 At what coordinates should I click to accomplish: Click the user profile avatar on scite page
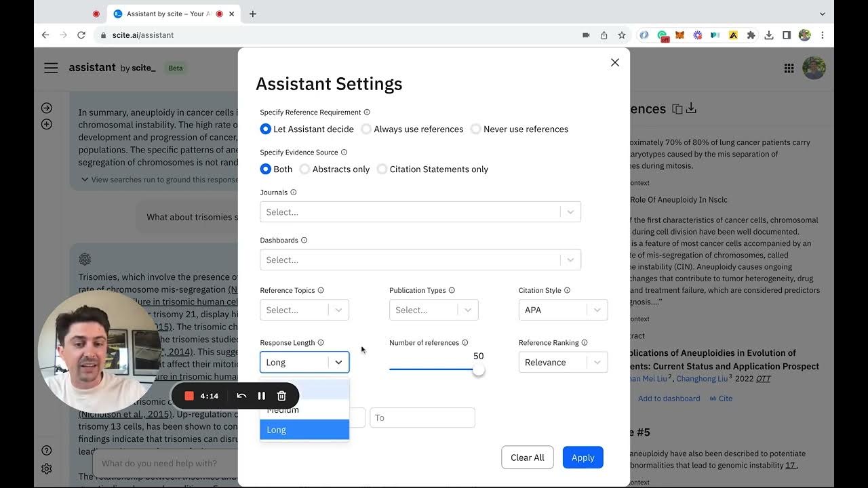(814, 68)
